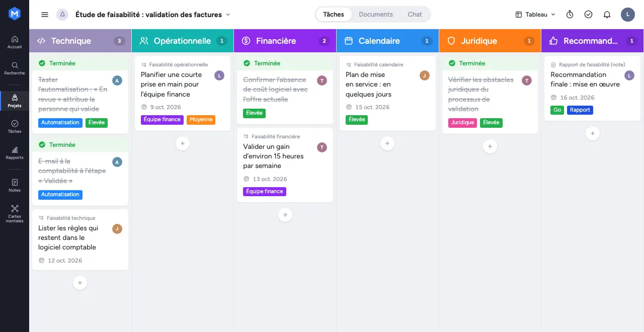The image size is (644, 332).
Task: Open Recherche in the sidebar
Action: click(x=15, y=68)
